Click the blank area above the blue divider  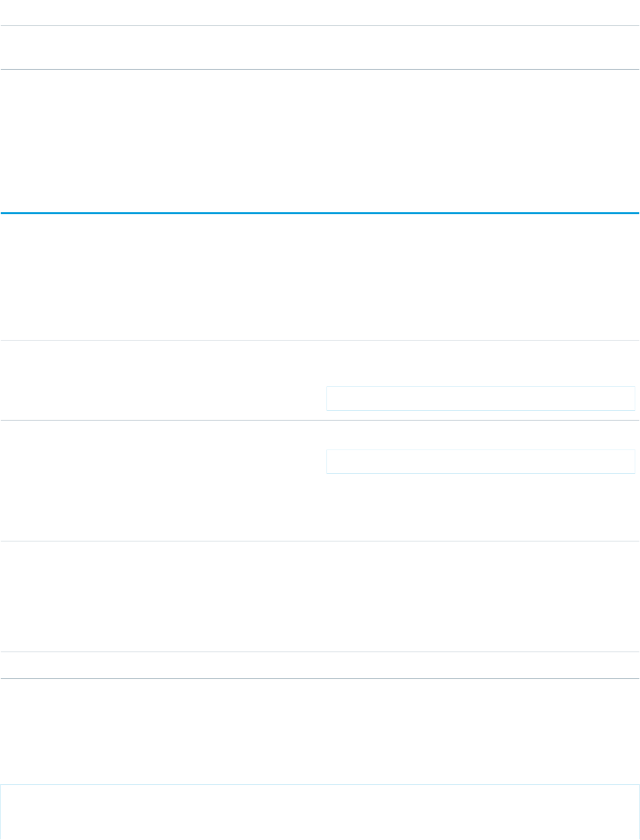[320, 141]
